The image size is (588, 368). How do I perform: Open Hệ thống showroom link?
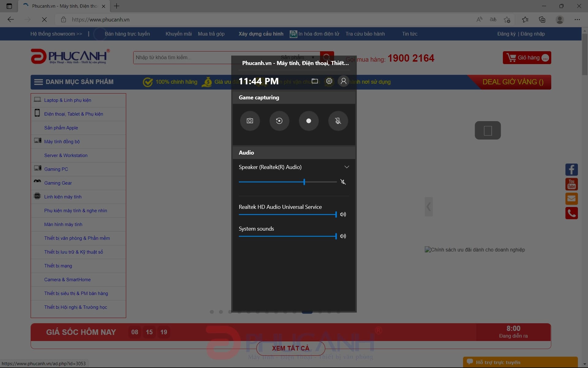(x=56, y=34)
